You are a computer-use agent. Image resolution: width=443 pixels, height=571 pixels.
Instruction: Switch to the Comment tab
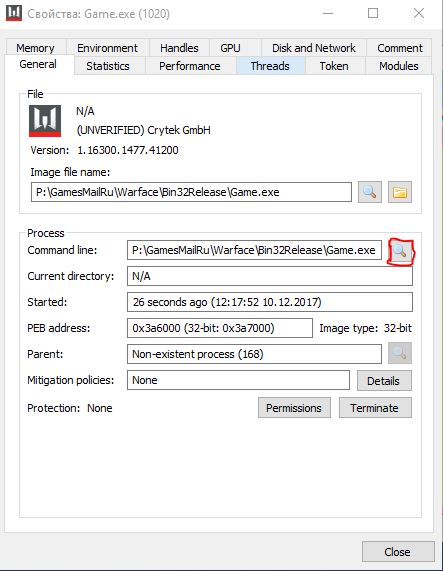point(400,48)
